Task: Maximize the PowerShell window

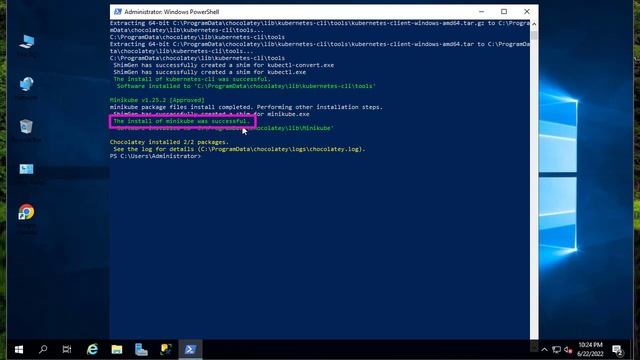Action: pyautogui.click(x=504, y=11)
